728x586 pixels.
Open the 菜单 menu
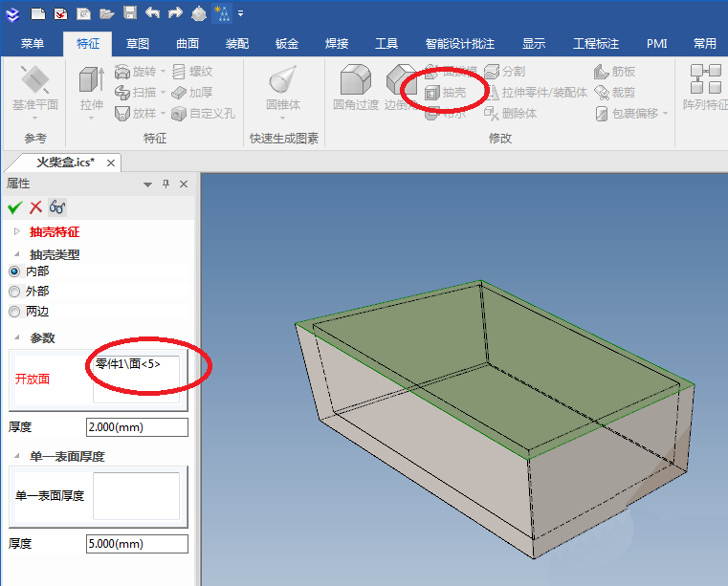point(33,44)
